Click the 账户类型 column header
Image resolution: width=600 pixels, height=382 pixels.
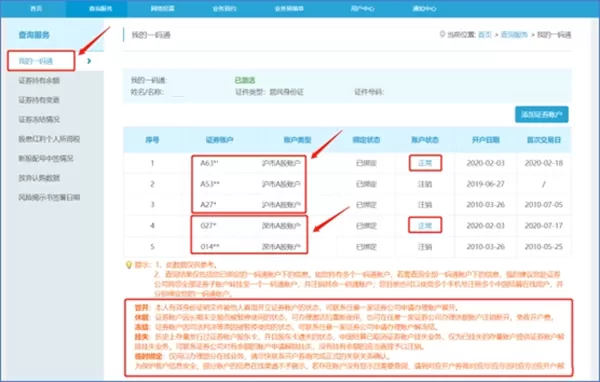(x=297, y=140)
